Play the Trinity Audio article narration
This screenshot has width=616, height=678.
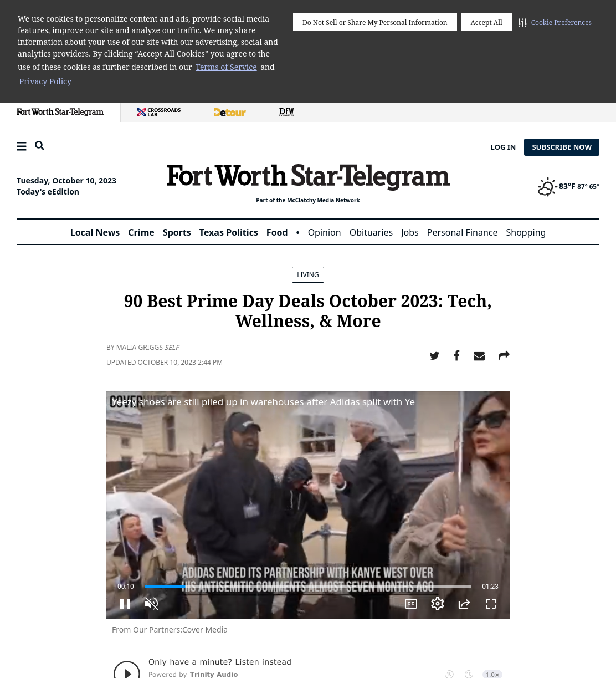tap(127, 672)
